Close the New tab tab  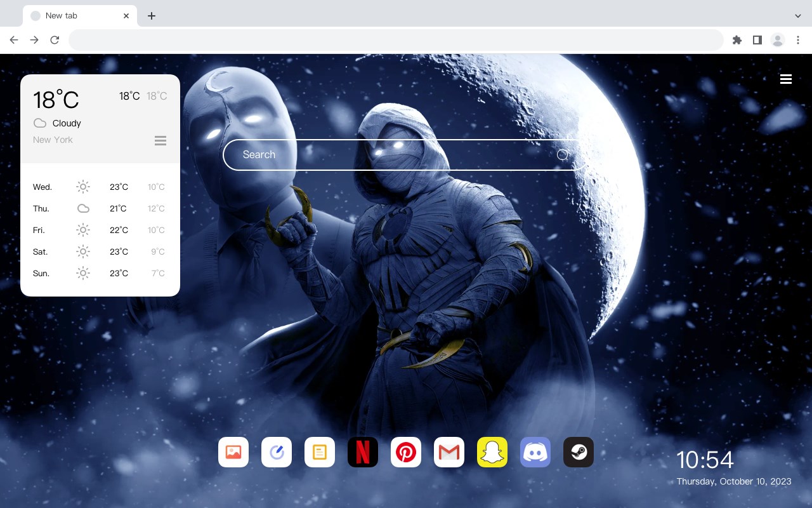[x=127, y=16]
